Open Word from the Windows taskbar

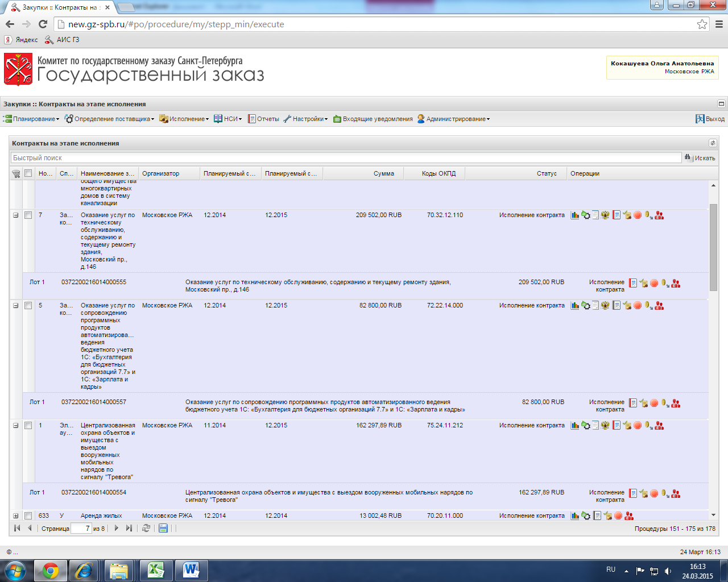(191, 569)
